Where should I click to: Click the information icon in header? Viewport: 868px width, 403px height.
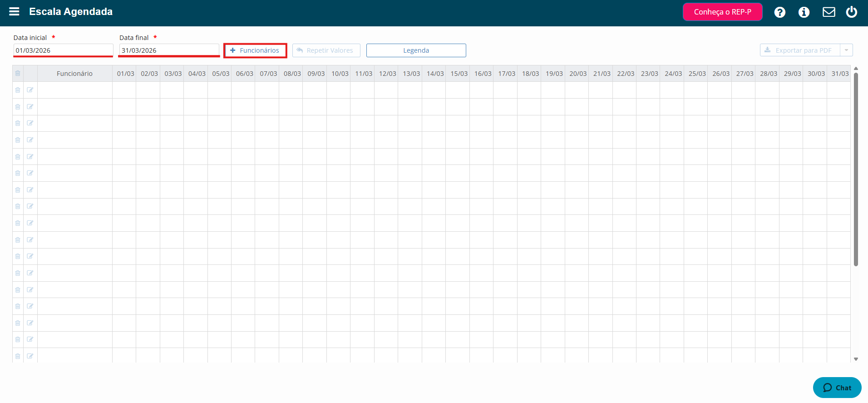tap(804, 12)
